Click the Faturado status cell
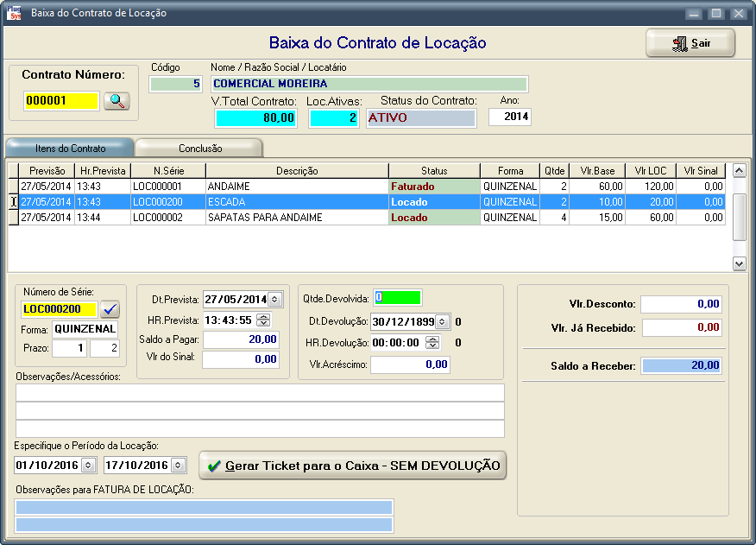 (434, 187)
